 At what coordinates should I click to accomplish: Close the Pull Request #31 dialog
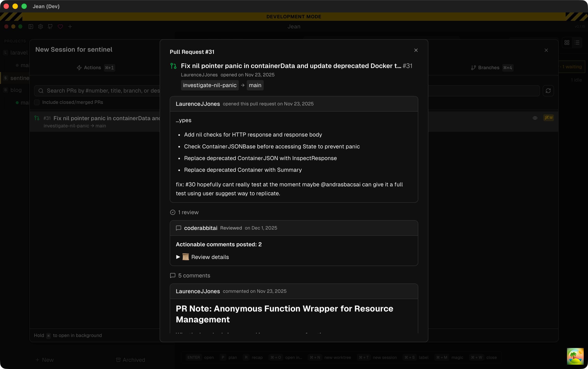click(416, 50)
